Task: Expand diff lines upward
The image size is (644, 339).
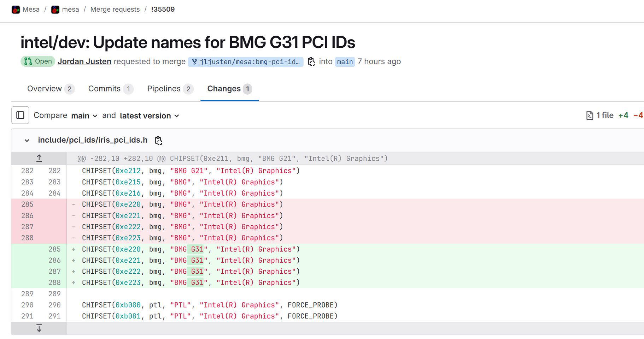Action: pyautogui.click(x=39, y=159)
